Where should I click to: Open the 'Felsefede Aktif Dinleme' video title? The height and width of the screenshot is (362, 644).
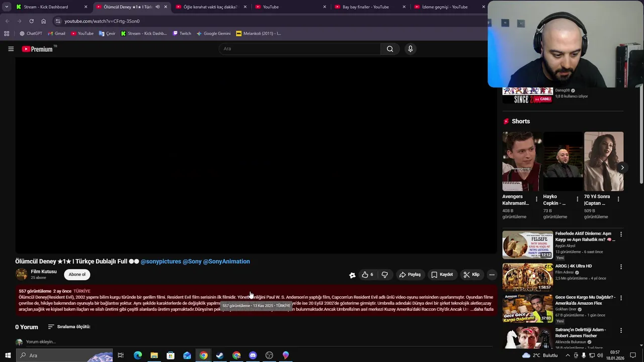(585, 236)
